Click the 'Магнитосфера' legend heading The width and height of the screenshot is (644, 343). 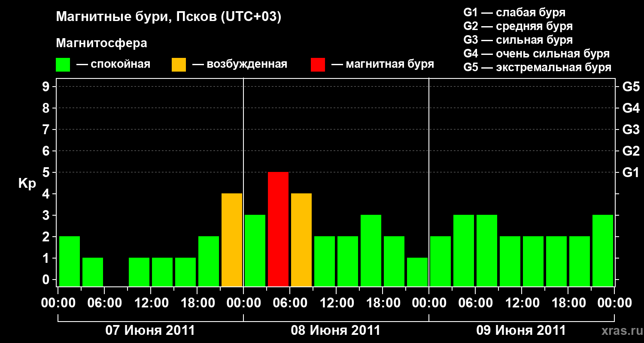tap(102, 43)
